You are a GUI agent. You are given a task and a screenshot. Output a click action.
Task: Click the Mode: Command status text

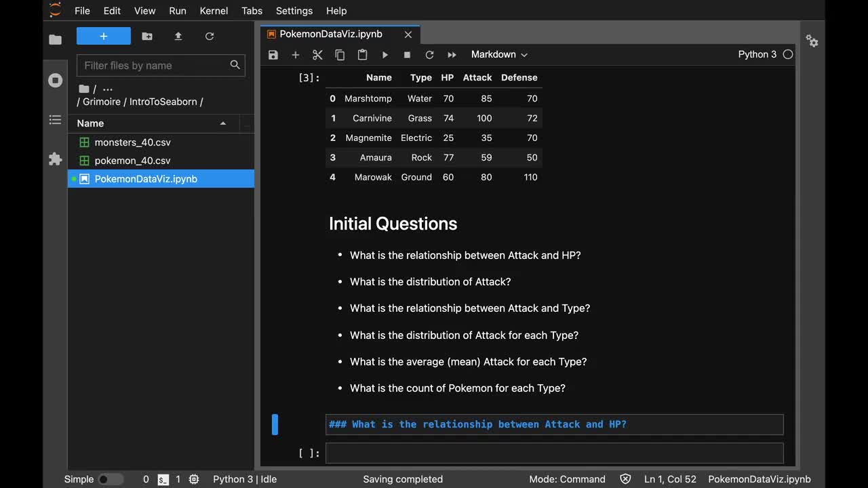point(568,479)
